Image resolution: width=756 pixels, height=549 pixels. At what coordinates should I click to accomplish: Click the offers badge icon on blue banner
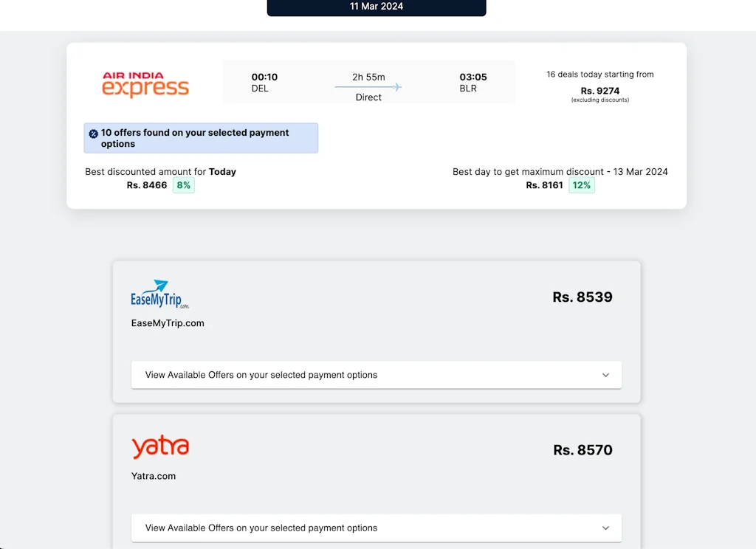(94, 133)
